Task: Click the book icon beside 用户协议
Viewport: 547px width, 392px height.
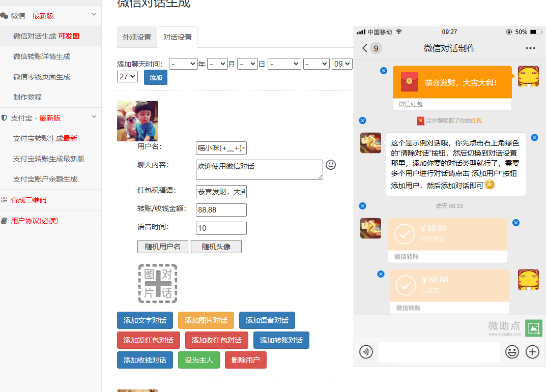Action: pos(4,221)
